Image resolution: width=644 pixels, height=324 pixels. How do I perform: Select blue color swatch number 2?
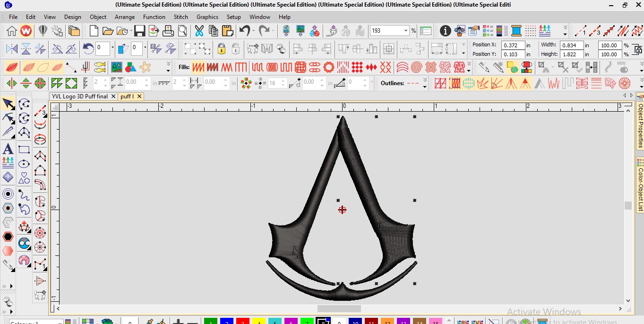point(227,322)
